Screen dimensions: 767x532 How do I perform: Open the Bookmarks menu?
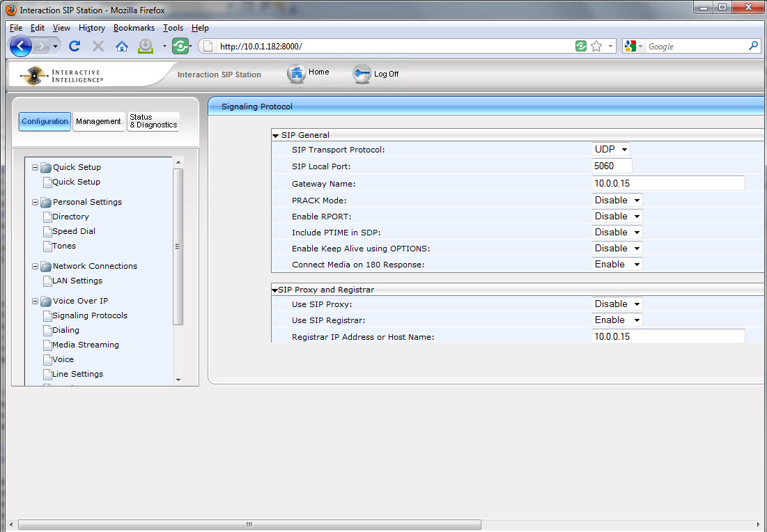tap(134, 28)
